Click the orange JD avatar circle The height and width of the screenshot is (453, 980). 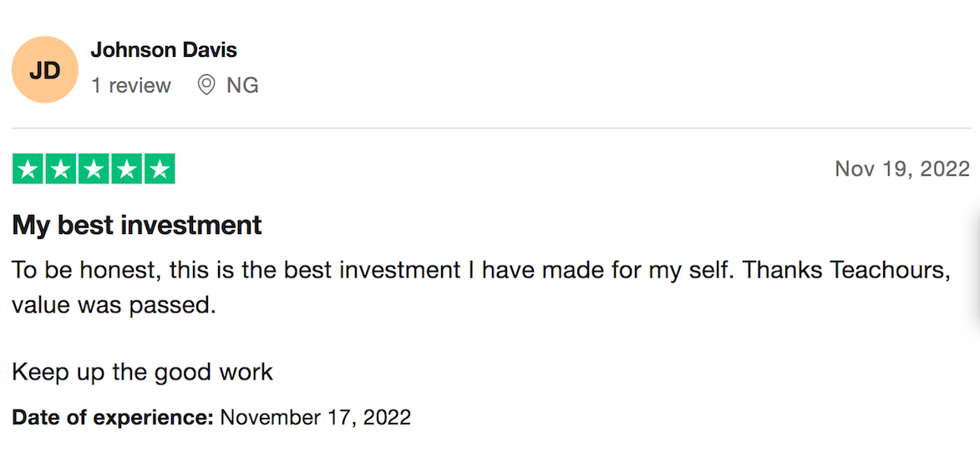tap(45, 69)
